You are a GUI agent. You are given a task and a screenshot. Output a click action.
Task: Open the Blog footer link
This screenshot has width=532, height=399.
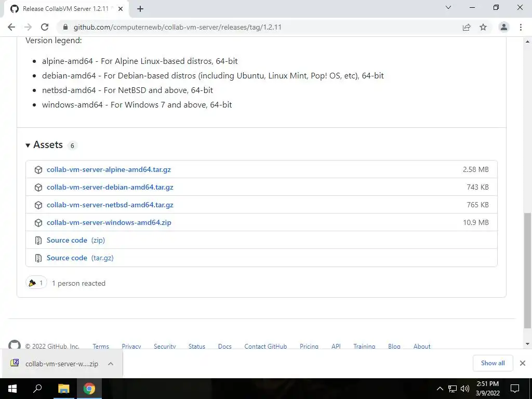tap(394, 346)
